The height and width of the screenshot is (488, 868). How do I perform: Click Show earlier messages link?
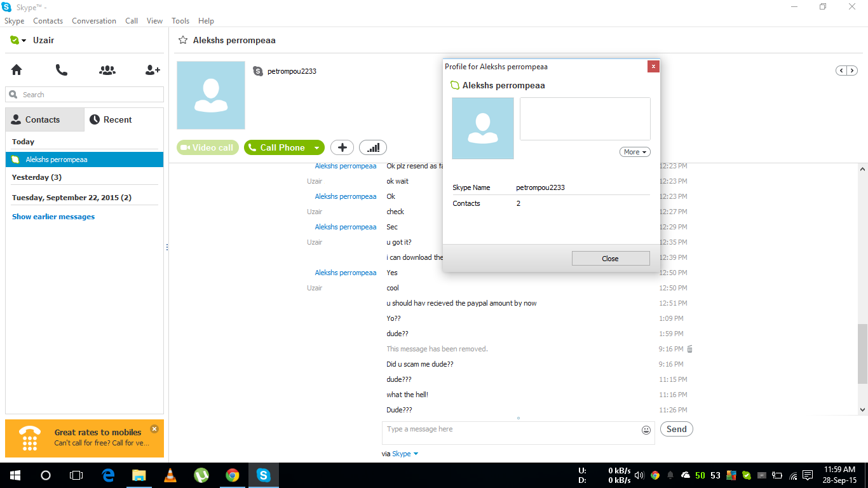[x=53, y=217]
